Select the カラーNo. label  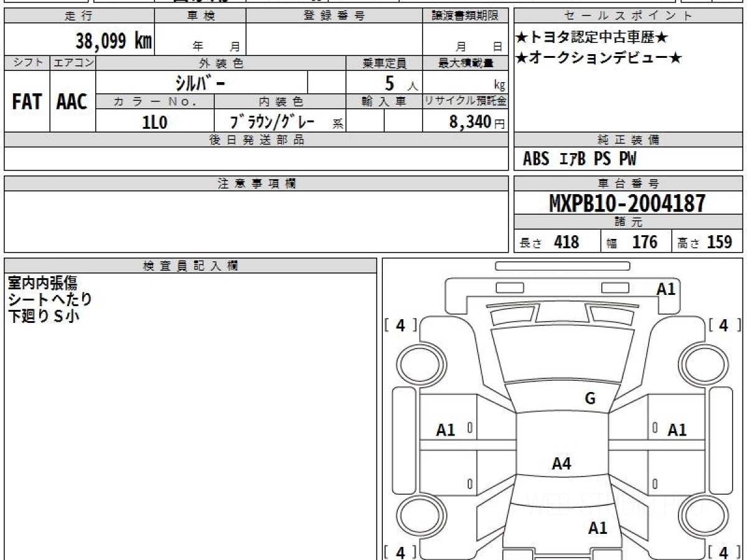coord(155,101)
